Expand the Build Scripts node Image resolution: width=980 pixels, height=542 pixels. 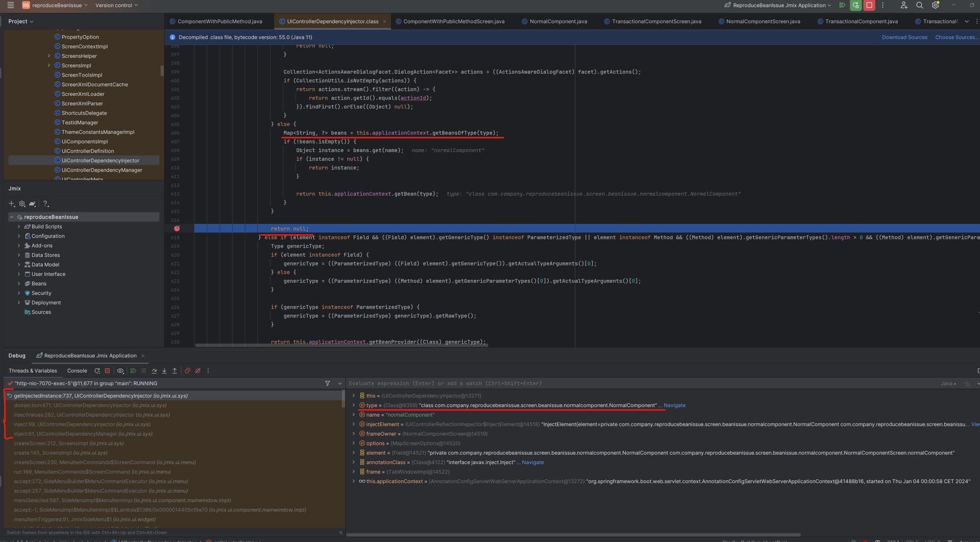click(19, 227)
